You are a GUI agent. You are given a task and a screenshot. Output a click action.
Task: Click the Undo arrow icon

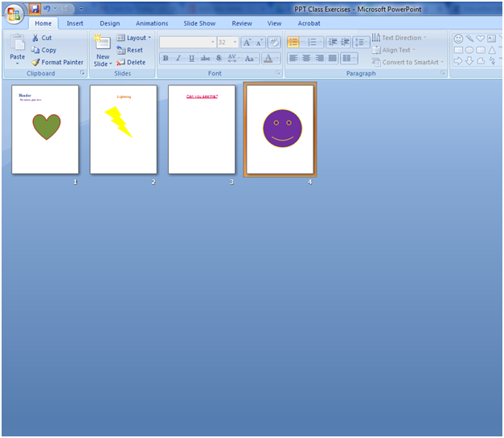[47, 9]
